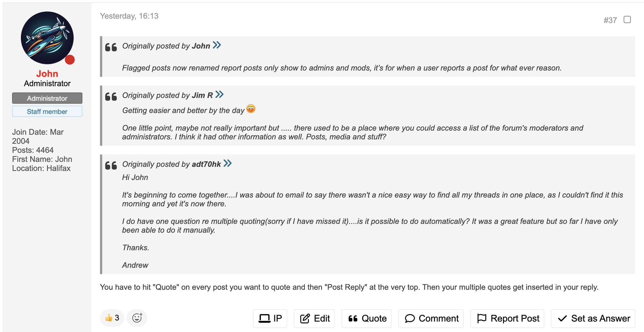
Task: Open John's profile from username link
Action: [x=47, y=74]
